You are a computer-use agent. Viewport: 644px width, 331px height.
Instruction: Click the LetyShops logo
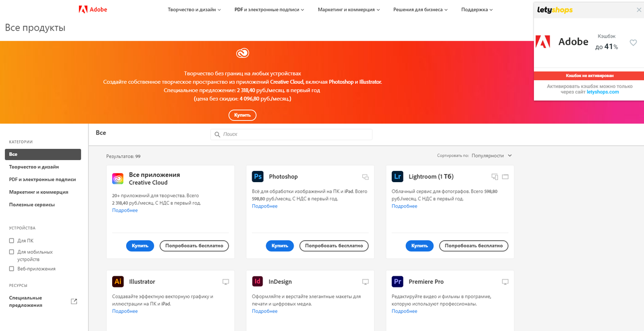click(555, 10)
